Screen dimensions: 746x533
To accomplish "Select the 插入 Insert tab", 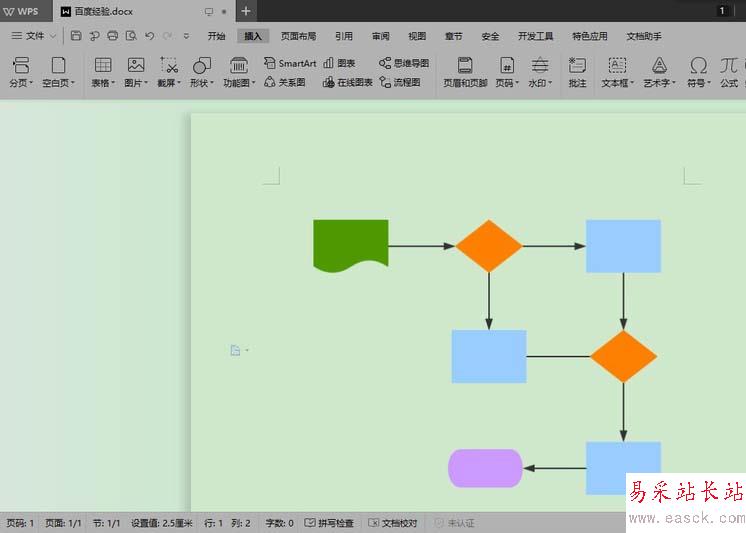I will pos(253,36).
